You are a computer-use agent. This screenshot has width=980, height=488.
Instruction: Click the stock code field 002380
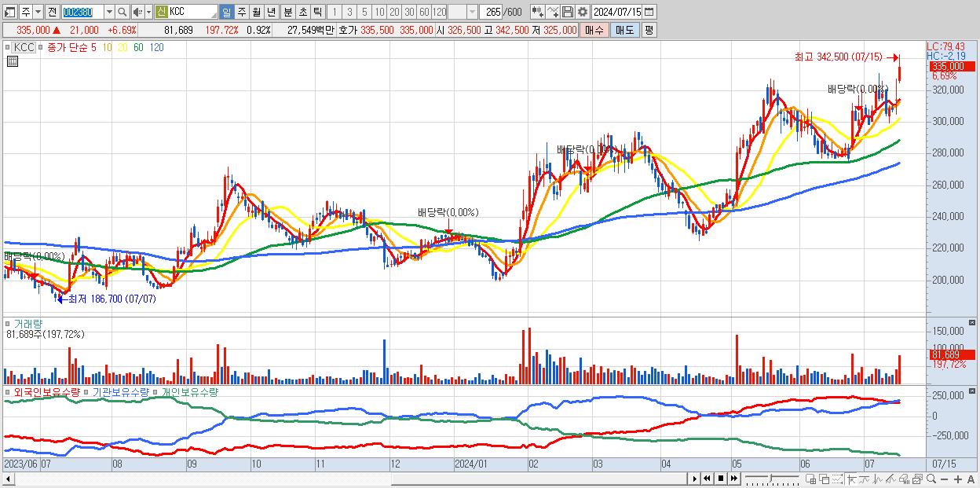click(x=82, y=12)
